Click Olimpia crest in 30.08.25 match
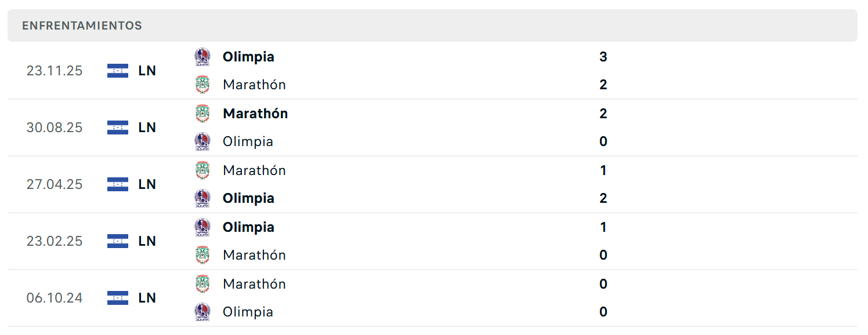 click(202, 141)
